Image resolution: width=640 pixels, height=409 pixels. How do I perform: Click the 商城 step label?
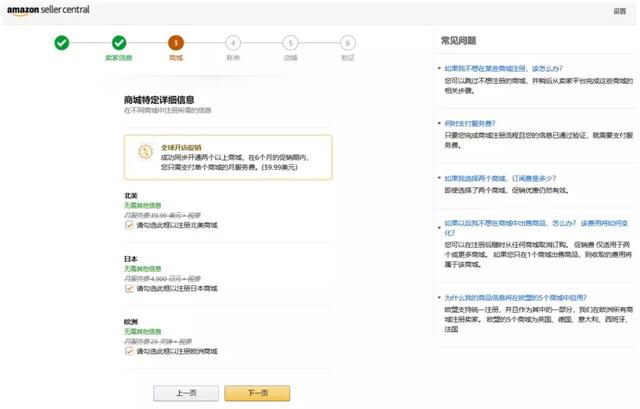point(176,58)
